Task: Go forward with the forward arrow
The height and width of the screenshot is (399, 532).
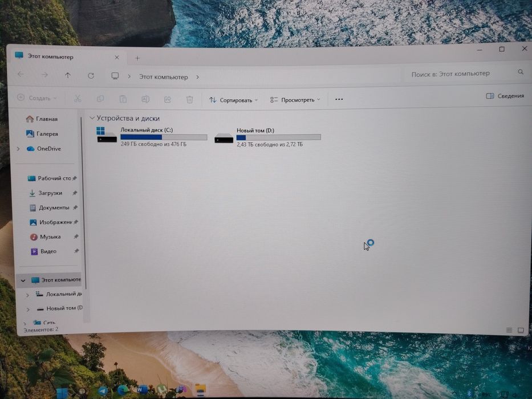Action: (x=44, y=75)
